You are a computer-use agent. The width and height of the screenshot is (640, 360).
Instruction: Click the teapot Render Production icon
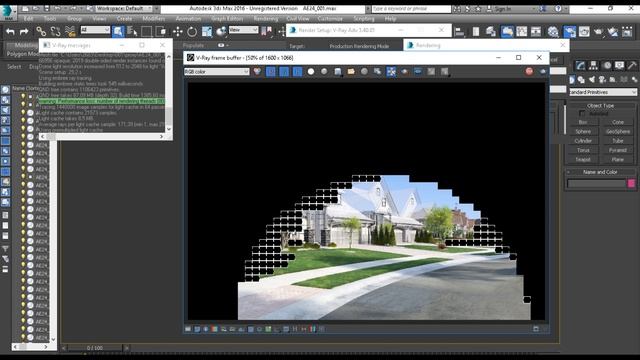coord(598,31)
